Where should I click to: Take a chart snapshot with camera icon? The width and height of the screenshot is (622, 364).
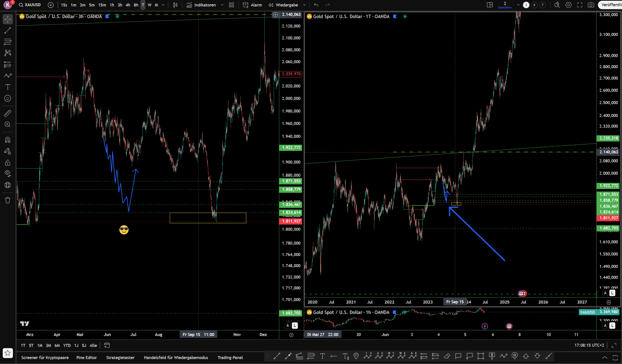click(x=591, y=5)
